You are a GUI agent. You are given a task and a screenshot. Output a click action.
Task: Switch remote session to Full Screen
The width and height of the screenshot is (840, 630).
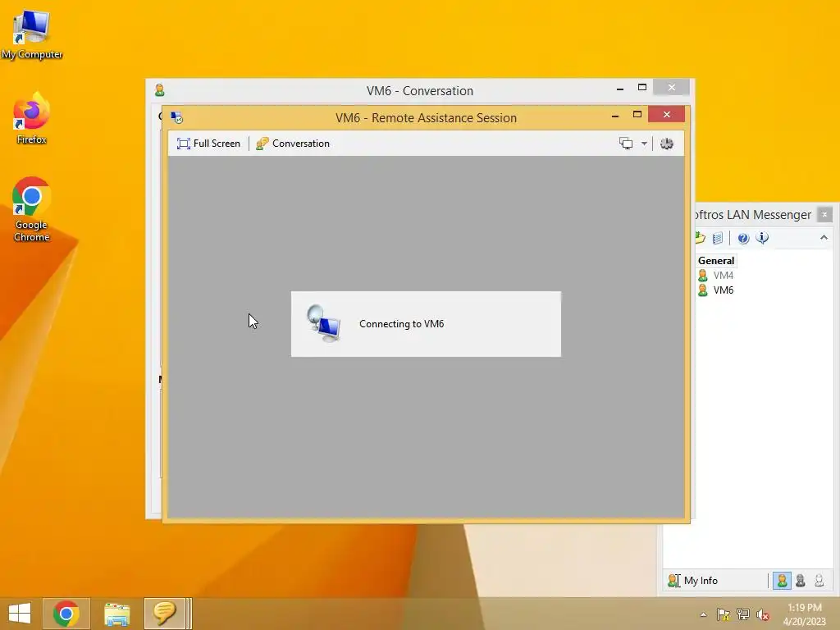[x=208, y=144]
